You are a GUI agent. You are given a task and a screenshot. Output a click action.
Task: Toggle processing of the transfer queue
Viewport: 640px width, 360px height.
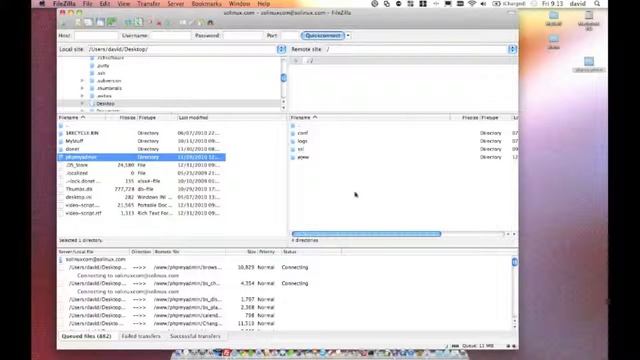tap(139, 22)
